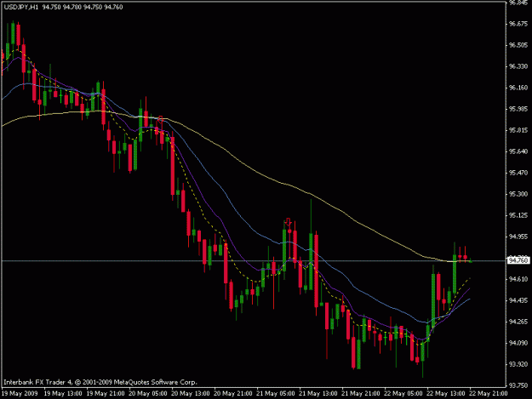532x399 pixels.
Task: Click the OHLC values 94.750 94.780 94.750 94.760
Action: coord(83,7)
